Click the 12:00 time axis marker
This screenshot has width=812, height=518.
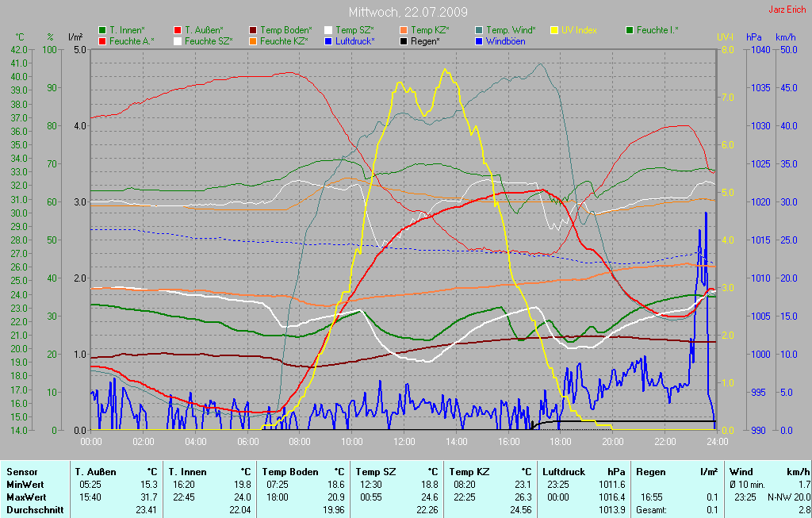[x=404, y=441]
